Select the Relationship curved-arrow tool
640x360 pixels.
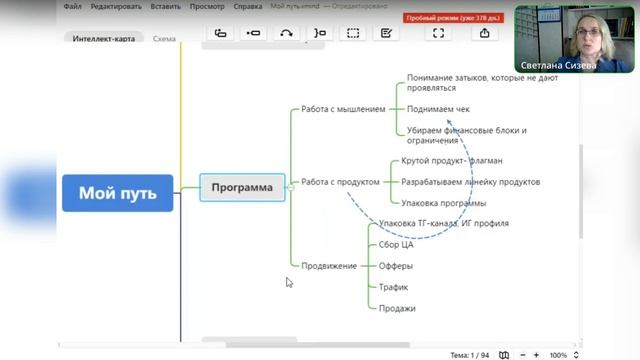coord(287,33)
